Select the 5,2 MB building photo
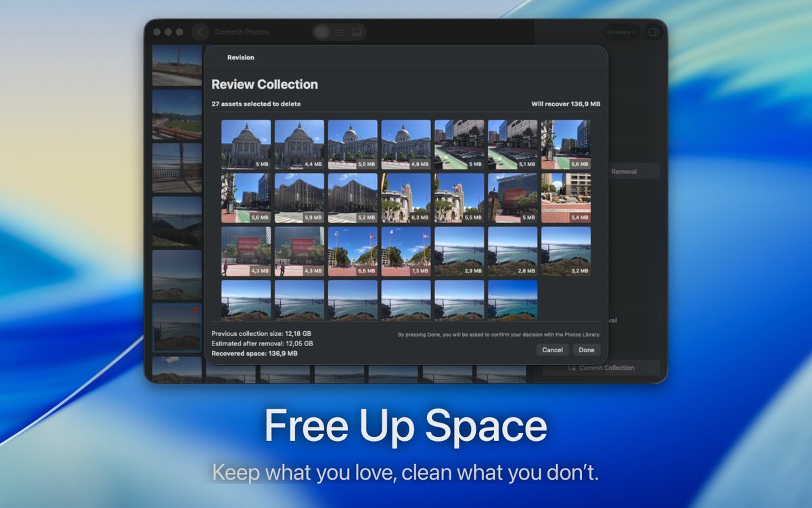 click(x=353, y=198)
